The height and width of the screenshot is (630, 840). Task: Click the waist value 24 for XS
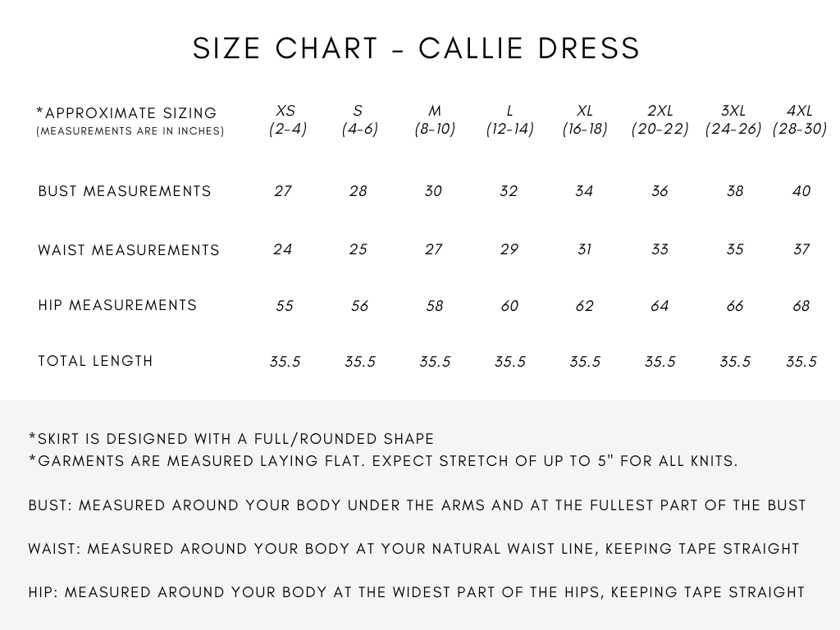pyautogui.click(x=283, y=249)
